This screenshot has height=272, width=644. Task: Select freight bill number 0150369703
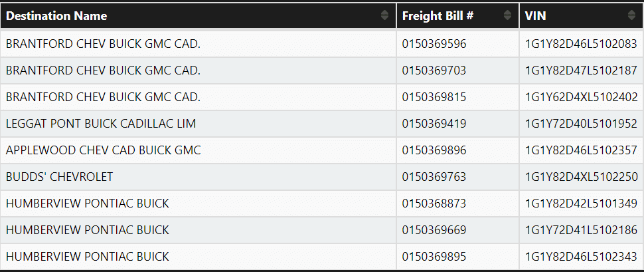pos(434,70)
